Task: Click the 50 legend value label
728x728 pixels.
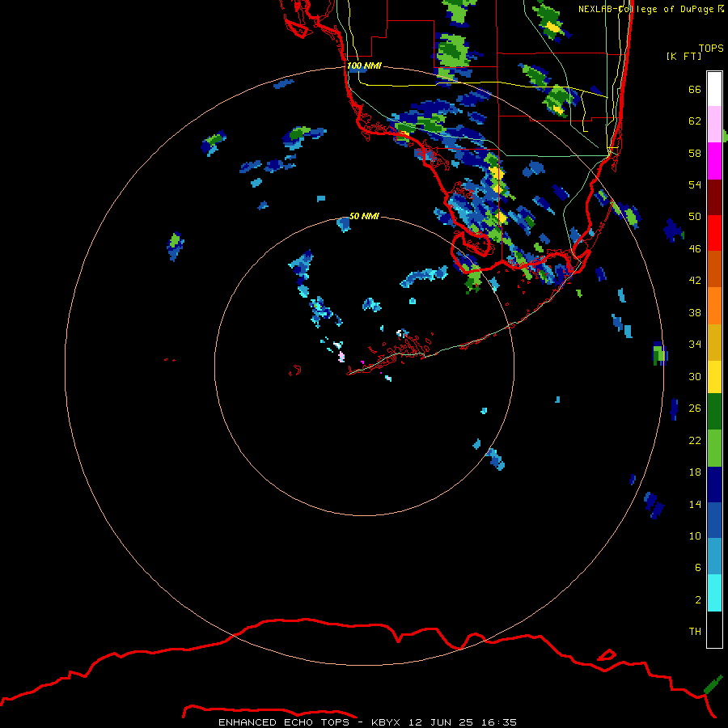Action: pyautogui.click(x=695, y=217)
